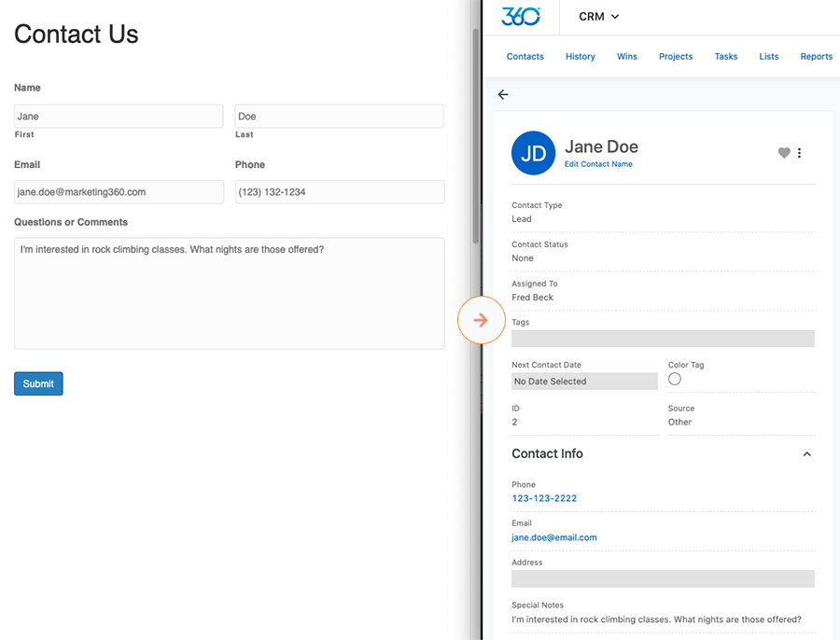Click the Edit Contact Name link
The height and width of the screenshot is (640, 840).
pos(598,164)
